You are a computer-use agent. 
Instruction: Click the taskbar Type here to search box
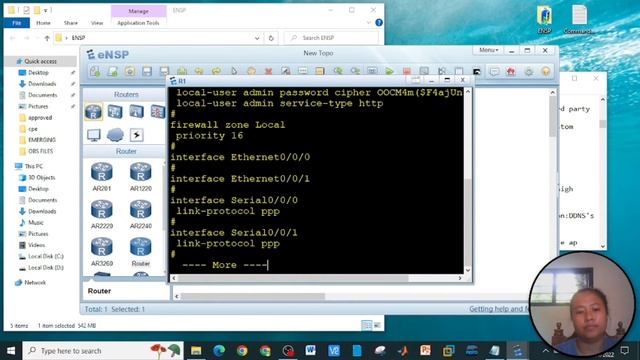103,351
